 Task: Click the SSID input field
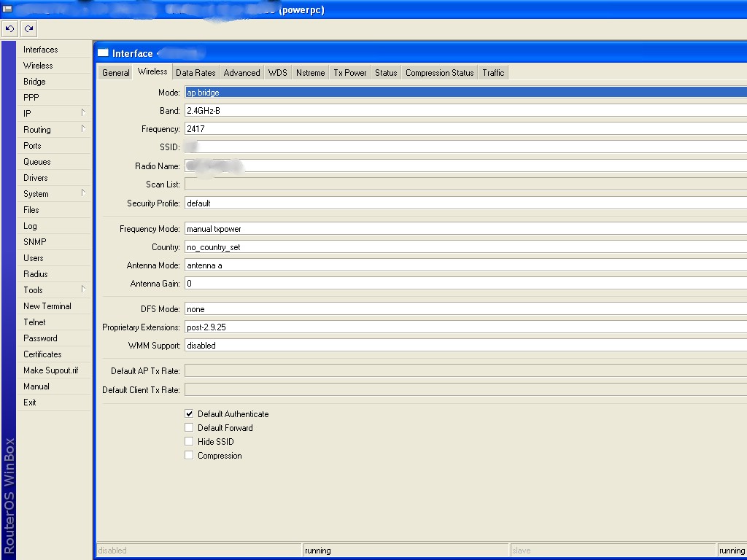click(x=465, y=147)
